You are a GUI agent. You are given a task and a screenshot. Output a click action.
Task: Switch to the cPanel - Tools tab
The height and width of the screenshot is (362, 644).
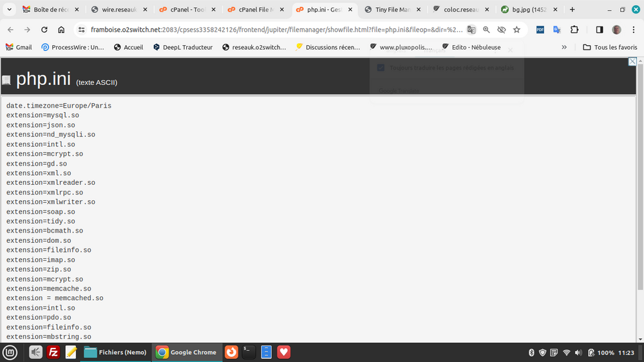187,10
